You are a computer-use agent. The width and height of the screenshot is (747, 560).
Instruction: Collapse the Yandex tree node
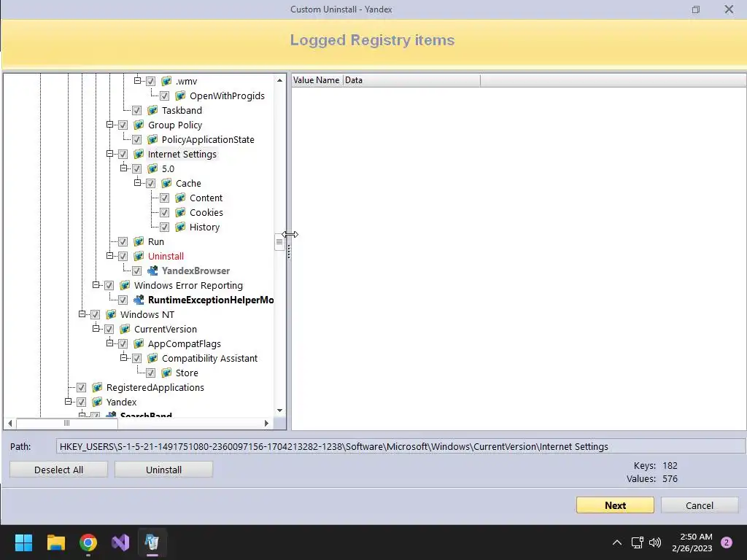[68, 402]
